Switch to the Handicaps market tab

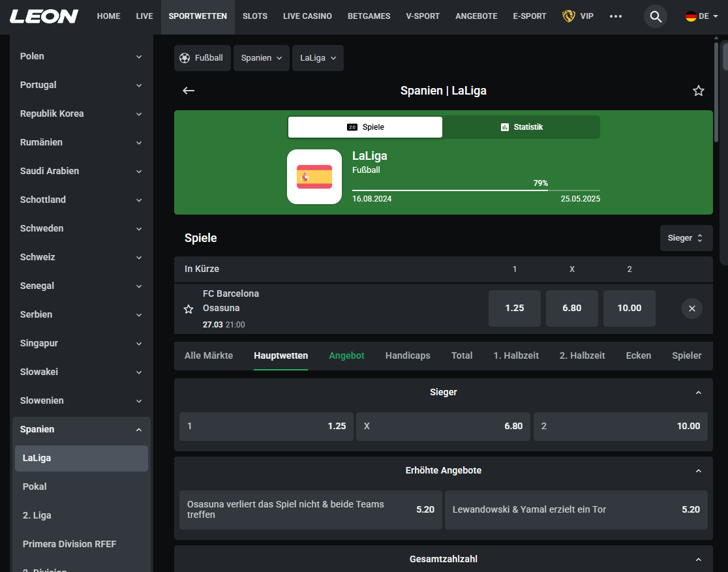tap(407, 355)
